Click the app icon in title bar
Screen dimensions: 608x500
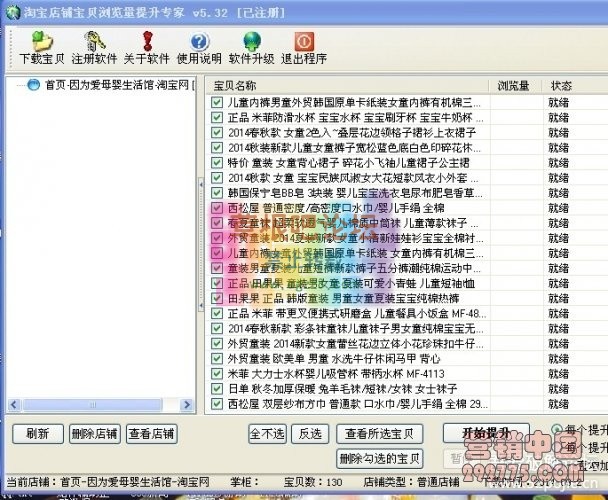coord(13,12)
